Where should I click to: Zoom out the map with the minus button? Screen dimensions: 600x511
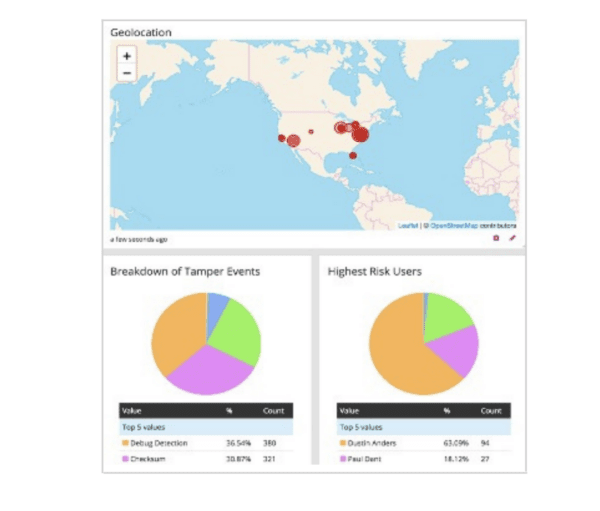point(127,73)
